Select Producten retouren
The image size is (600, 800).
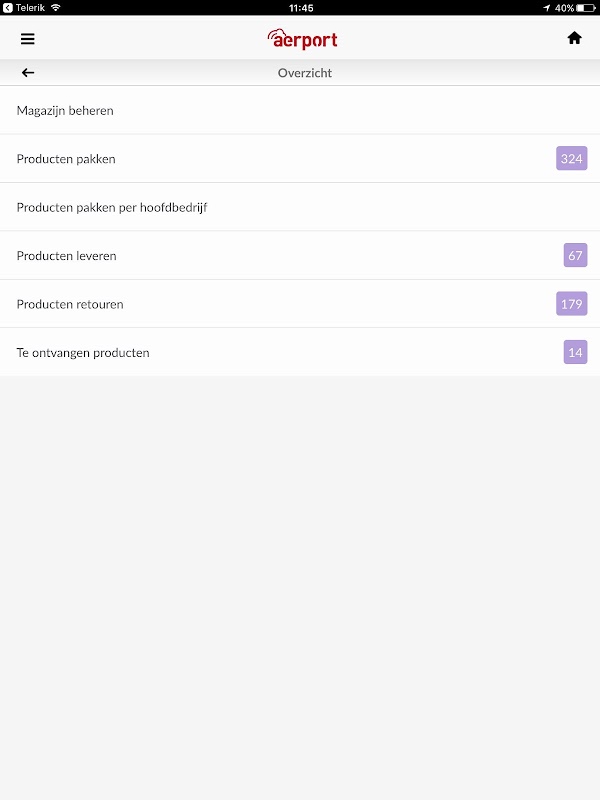point(300,304)
